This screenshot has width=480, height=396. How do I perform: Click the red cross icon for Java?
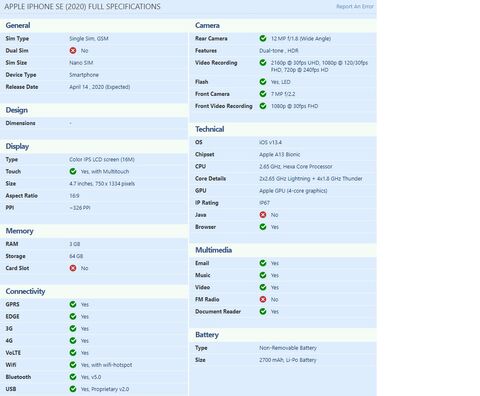263,215
